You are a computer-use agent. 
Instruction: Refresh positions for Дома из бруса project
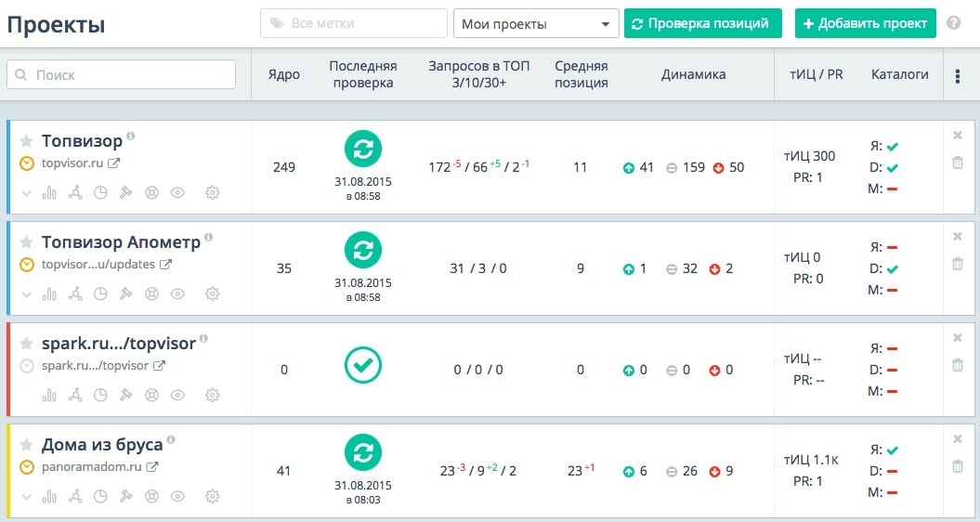click(x=363, y=452)
